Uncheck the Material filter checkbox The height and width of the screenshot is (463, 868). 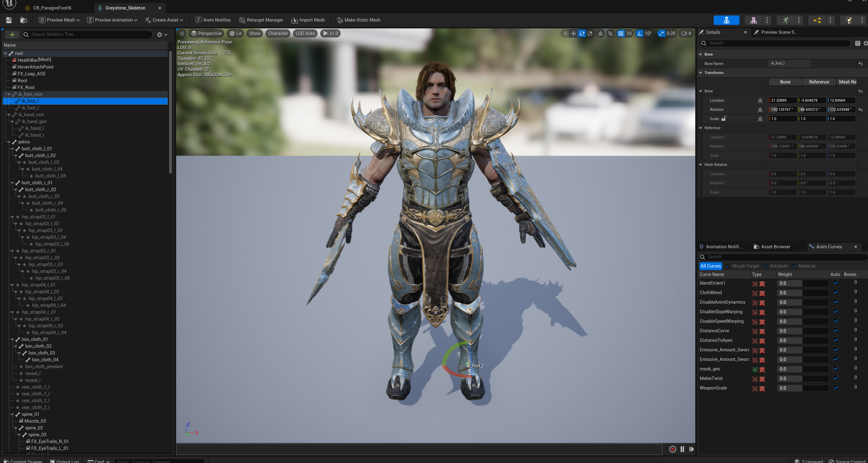click(x=794, y=266)
